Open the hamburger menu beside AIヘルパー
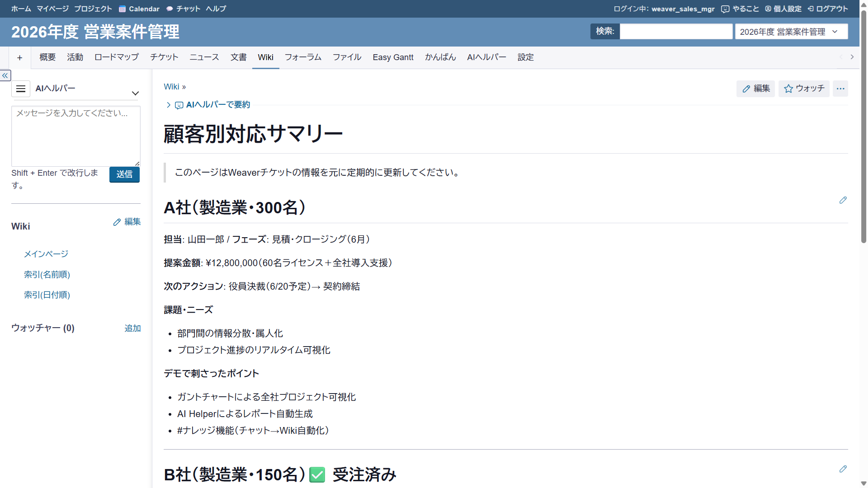868x488 pixels. tap(21, 89)
